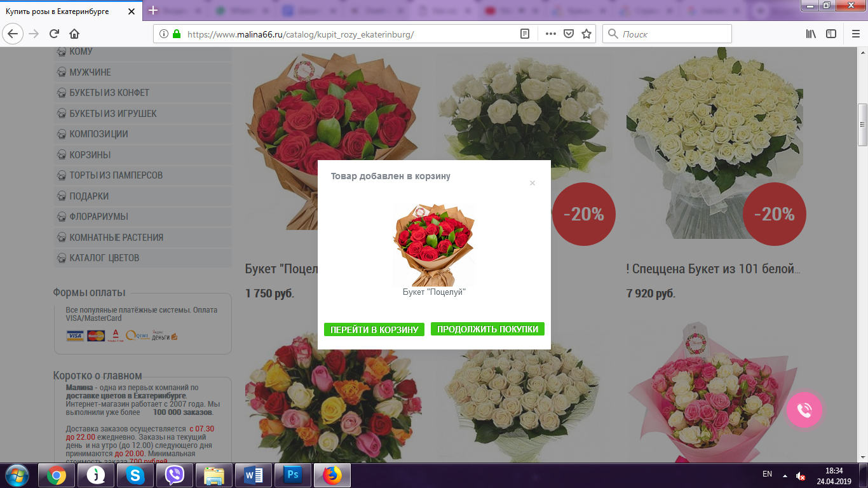Click the muted volume tray icon
Screen dimensions: 868x488
800,475
